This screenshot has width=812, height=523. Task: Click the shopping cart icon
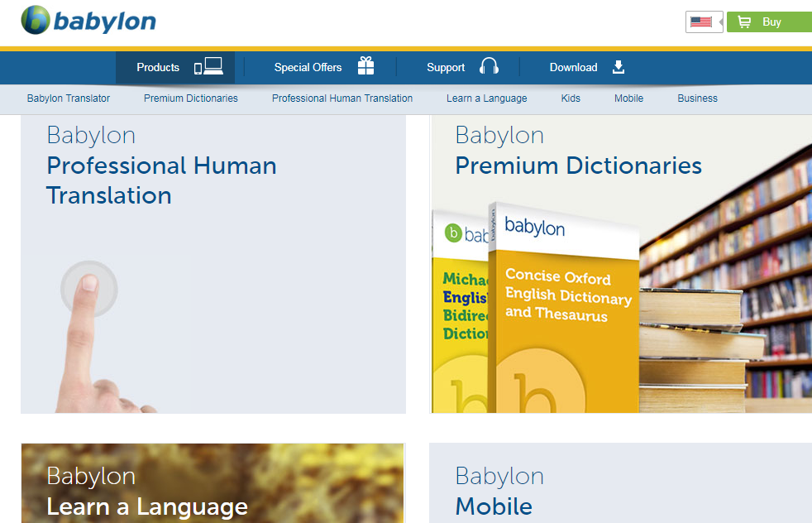tap(744, 22)
